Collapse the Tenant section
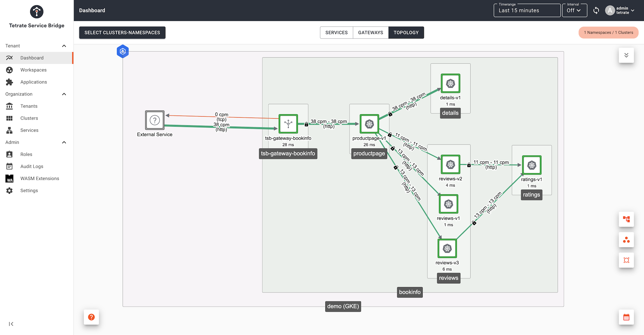 [64, 46]
